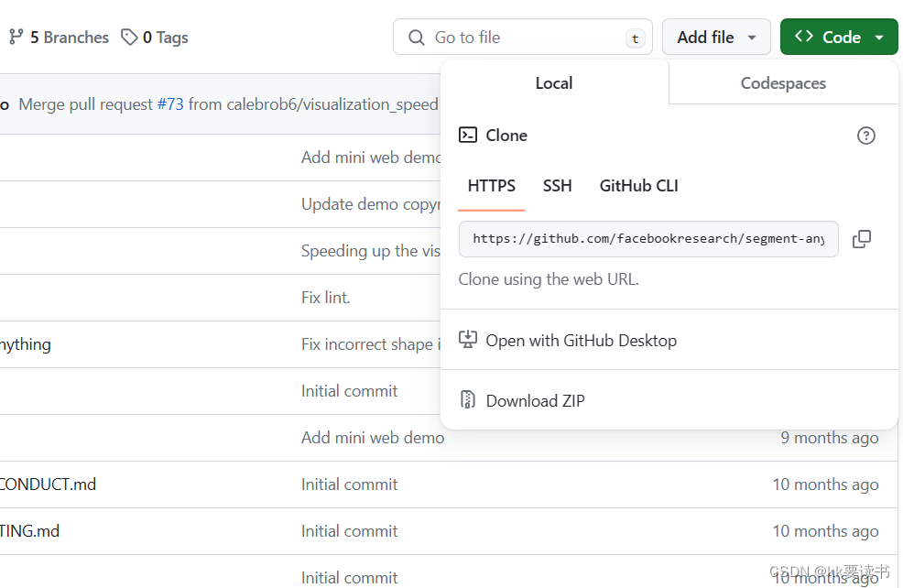
Task: Click the terminal icon next to Clone
Action: point(468,135)
